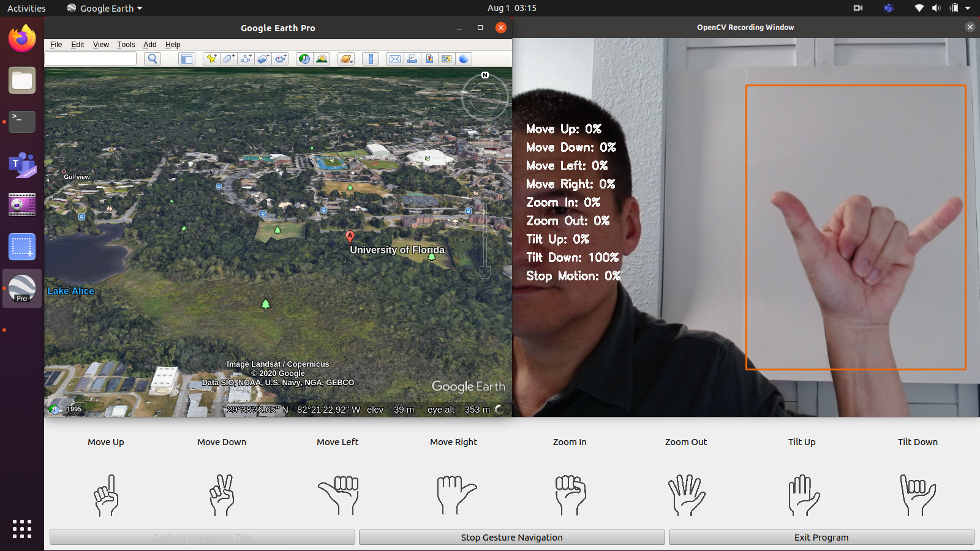Image resolution: width=980 pixels, height=551 pixels.
Task: Open the Ruler measuring tool
Action: coord(371,59)
